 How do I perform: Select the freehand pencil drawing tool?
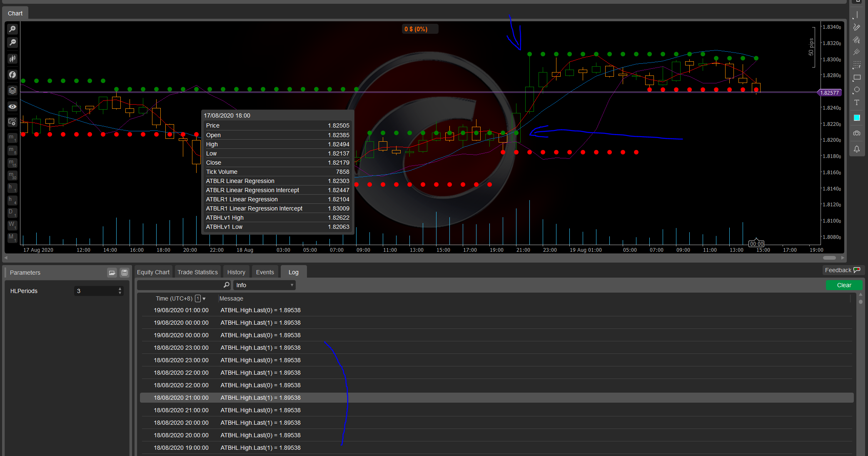(x=856, y=27)
